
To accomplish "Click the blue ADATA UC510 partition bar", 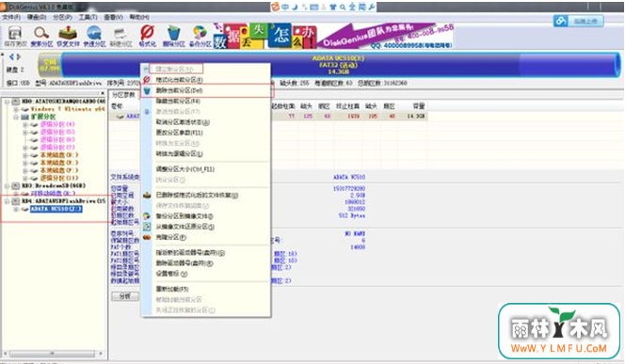I will [339, 65].
